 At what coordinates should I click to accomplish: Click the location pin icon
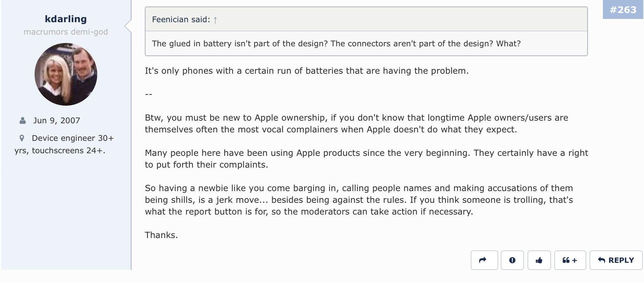pyautogui.click(x=22, y=138)
